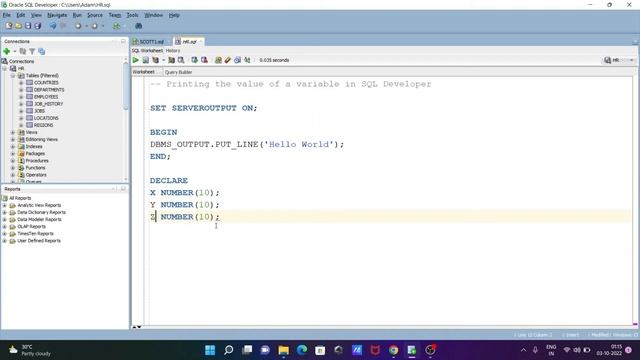Image resolution: width=640 pixels, height=360 pixels.
Task: Click the Save All icon in main toolbar
Action: [x=38, y=26]
